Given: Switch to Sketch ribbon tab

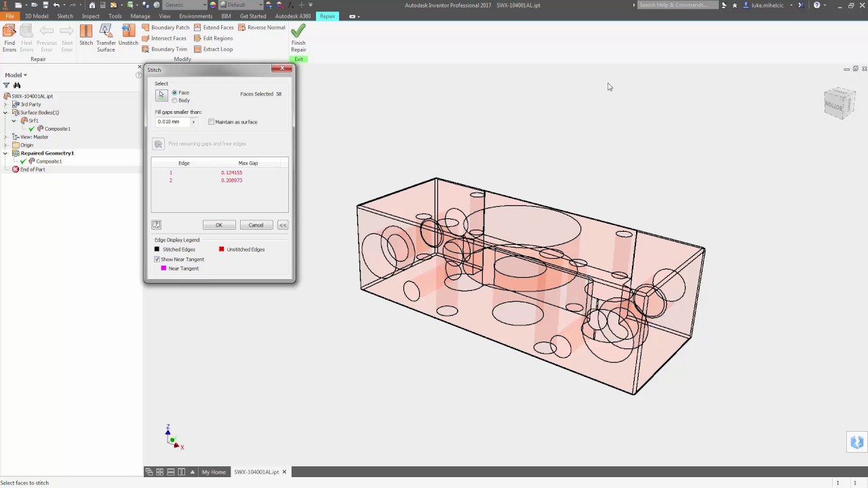Looking at the screenshot, I should point(65,16).
